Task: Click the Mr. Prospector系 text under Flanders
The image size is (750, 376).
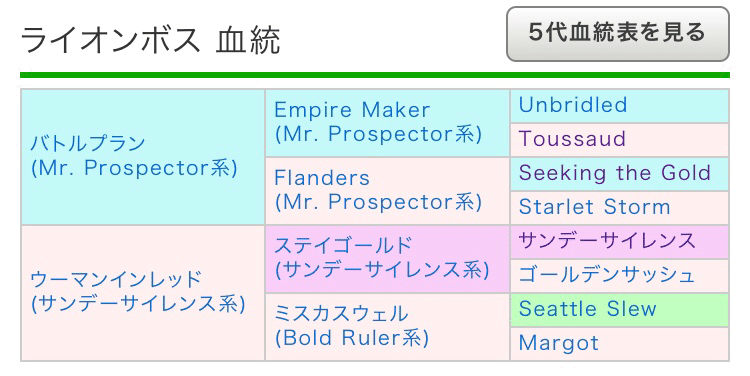Action: click(378, 202)
